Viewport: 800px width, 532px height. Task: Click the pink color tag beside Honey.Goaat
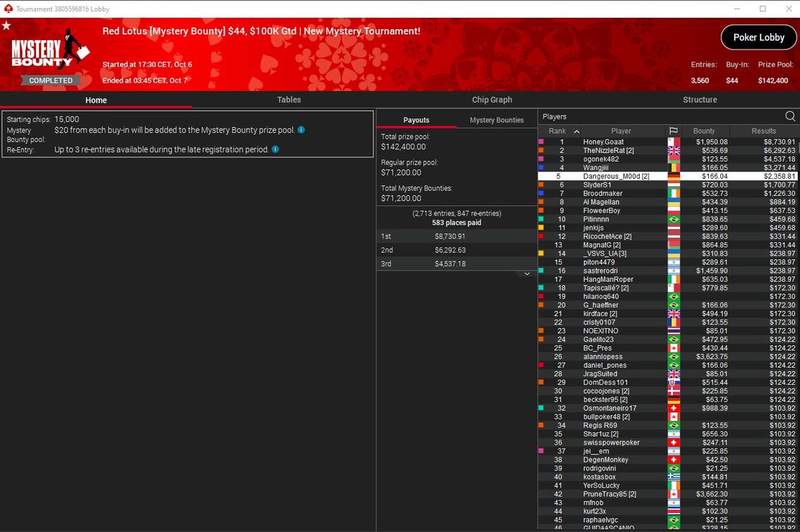(x=541, y=142)
